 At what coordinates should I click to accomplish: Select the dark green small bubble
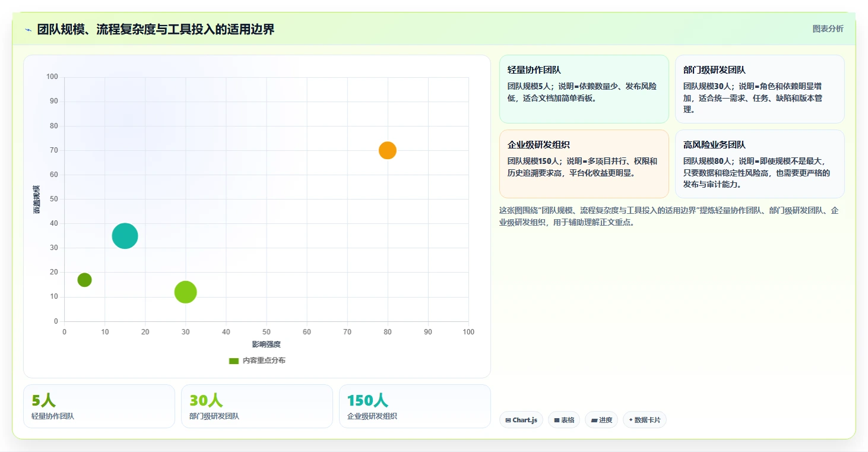(84, 280)
